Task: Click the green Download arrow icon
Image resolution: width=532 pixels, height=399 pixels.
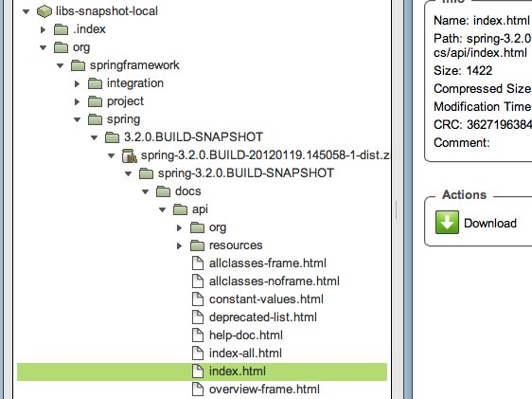Action: [x=447, y=223]
